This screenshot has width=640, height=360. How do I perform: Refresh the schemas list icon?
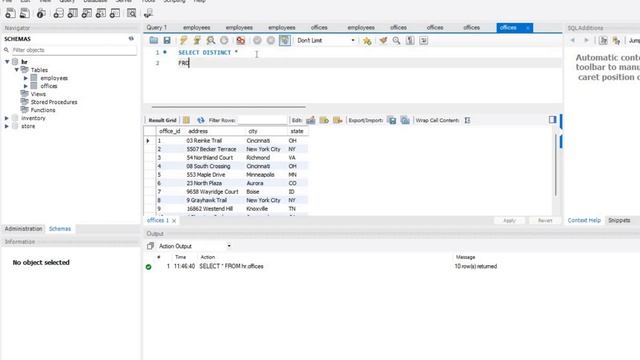[x=131, y=38]
